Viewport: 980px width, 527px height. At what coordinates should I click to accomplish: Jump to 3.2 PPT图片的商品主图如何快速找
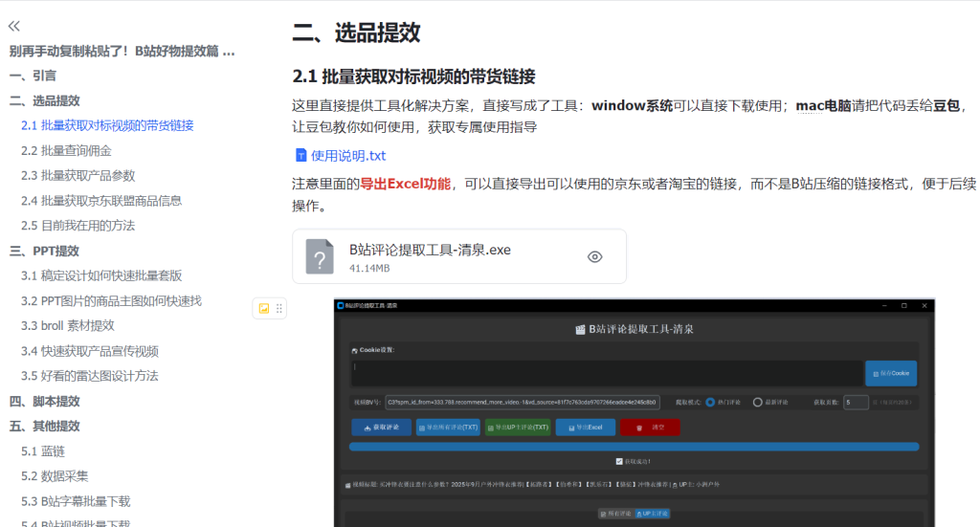(x=111, y=301)
